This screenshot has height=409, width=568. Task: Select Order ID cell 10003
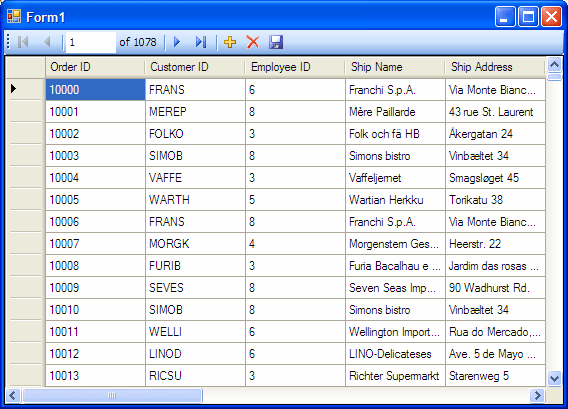(95, 155)
